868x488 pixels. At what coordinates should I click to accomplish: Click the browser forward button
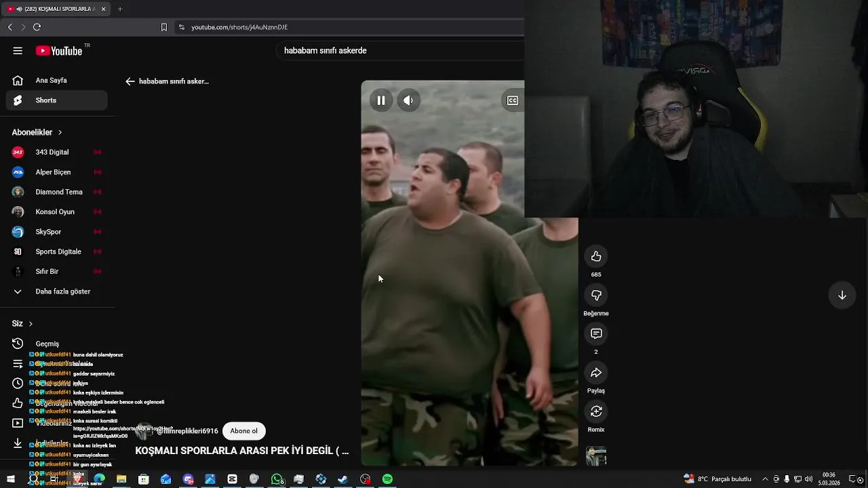(x=23, y=27)
